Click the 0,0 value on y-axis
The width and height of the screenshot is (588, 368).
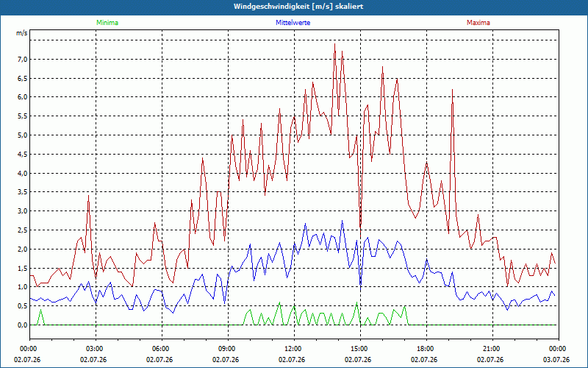[23, 325]
